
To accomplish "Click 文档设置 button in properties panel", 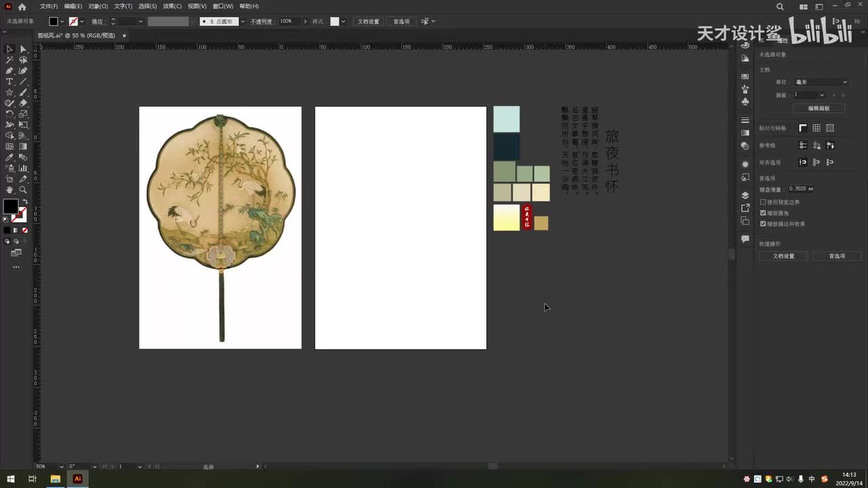I will click(x=784, y=256).
